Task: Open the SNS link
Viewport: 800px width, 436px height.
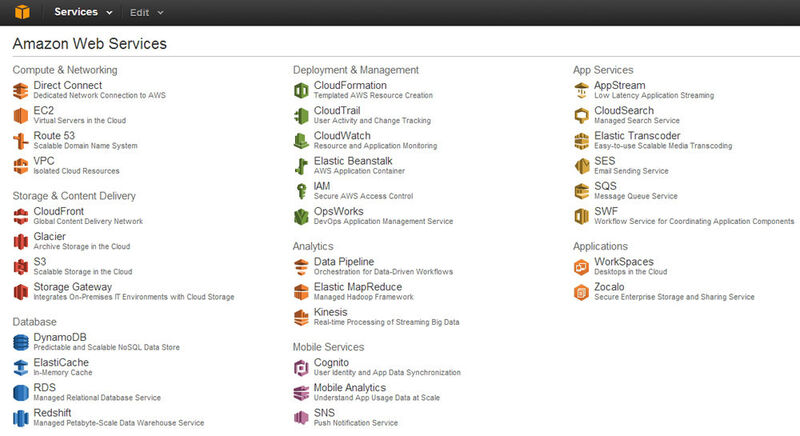Action: (x=324, y=413)
